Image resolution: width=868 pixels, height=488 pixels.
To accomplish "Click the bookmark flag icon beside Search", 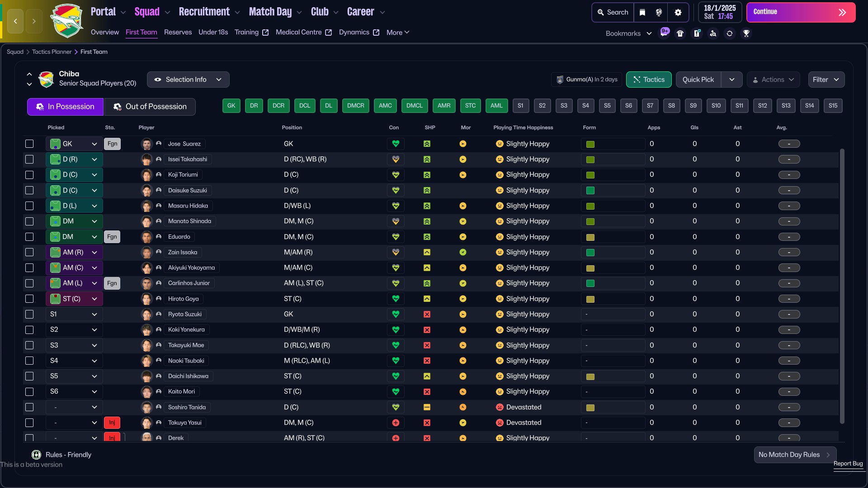I will [642, 12].
